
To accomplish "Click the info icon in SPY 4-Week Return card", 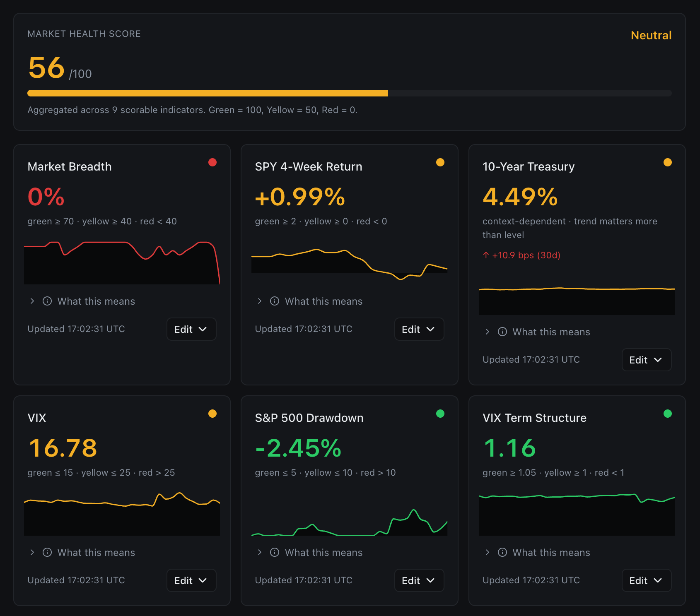I will tap(275, 301).
